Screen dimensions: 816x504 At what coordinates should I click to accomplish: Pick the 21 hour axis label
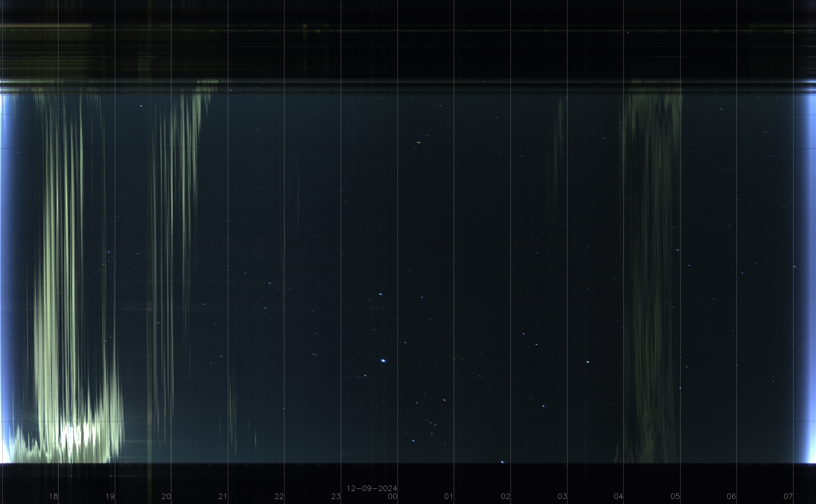click(x=223, y=496)
